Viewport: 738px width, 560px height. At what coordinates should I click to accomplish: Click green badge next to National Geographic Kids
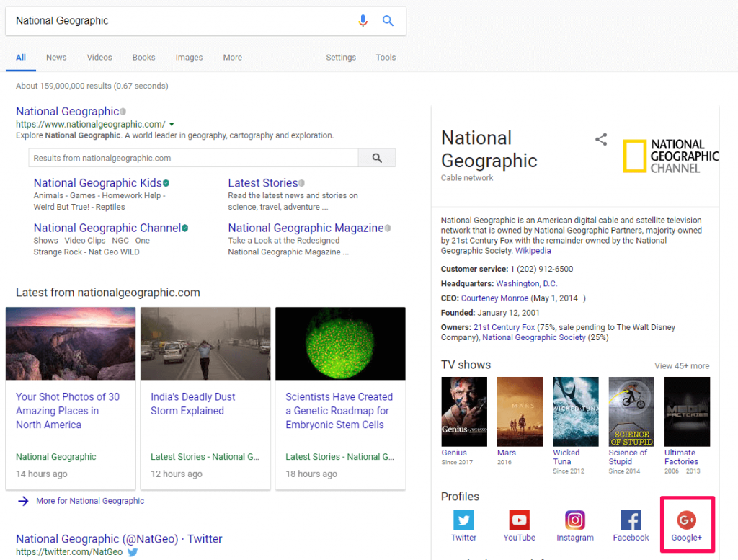pyautogui.click(x=166, y=183)
